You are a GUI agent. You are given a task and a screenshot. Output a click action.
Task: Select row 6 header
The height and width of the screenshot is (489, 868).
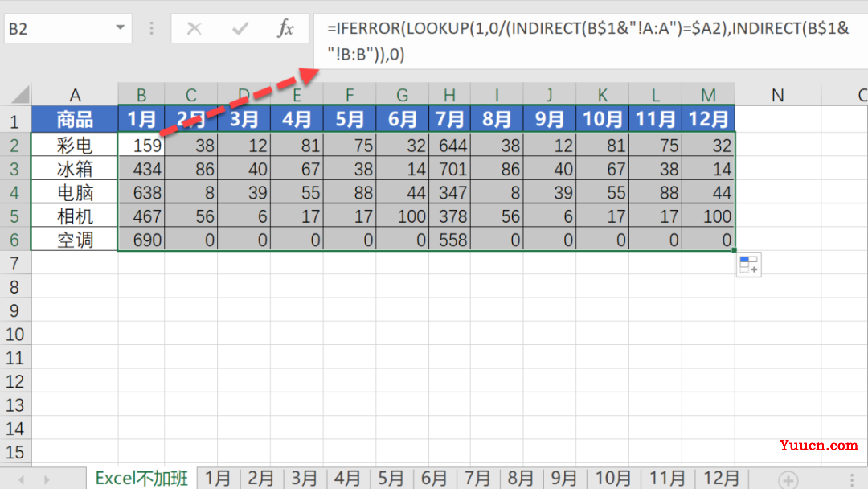click(14, 240)
